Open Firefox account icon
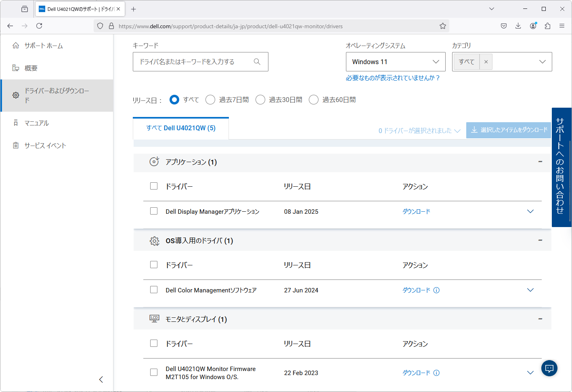Viewport: 572px width, 392px height. (533, 26)
